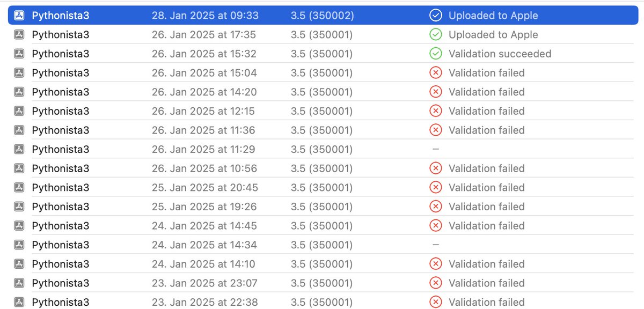
Task: Click the archive icon for 23. Jan 23:07
Action: click(19, 283)
